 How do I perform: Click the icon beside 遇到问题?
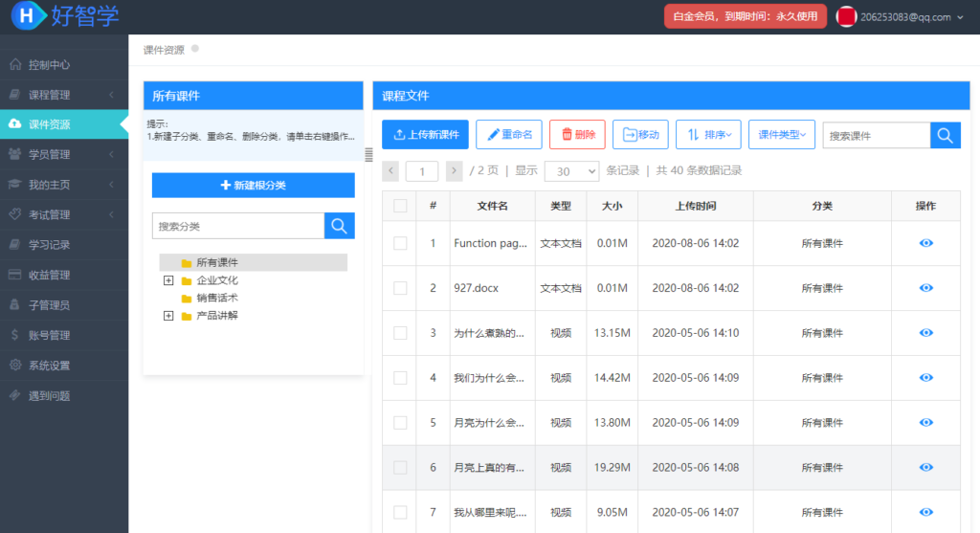pos(15,395)
